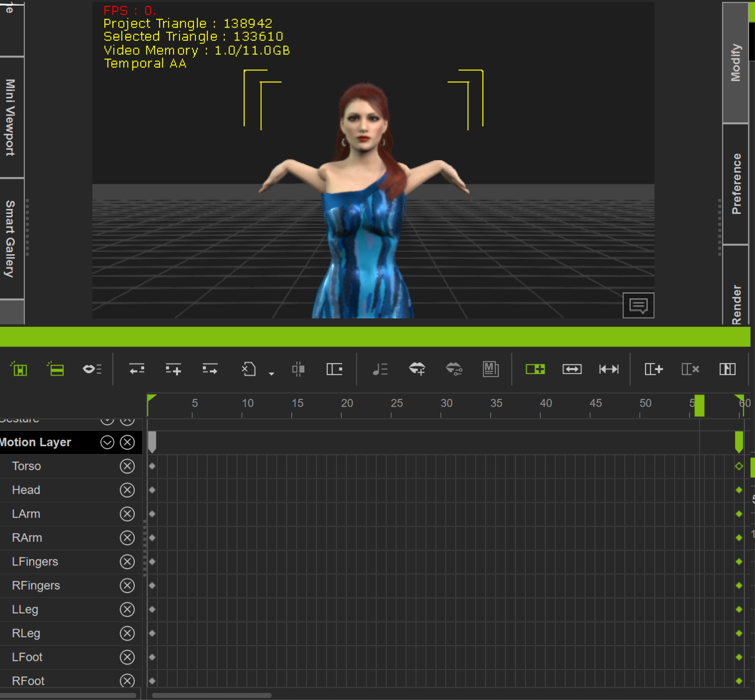Open dropdown arrow beside the cut/copy icon
The height and width of the screenshot is (700, 755).
click(271, 374)
